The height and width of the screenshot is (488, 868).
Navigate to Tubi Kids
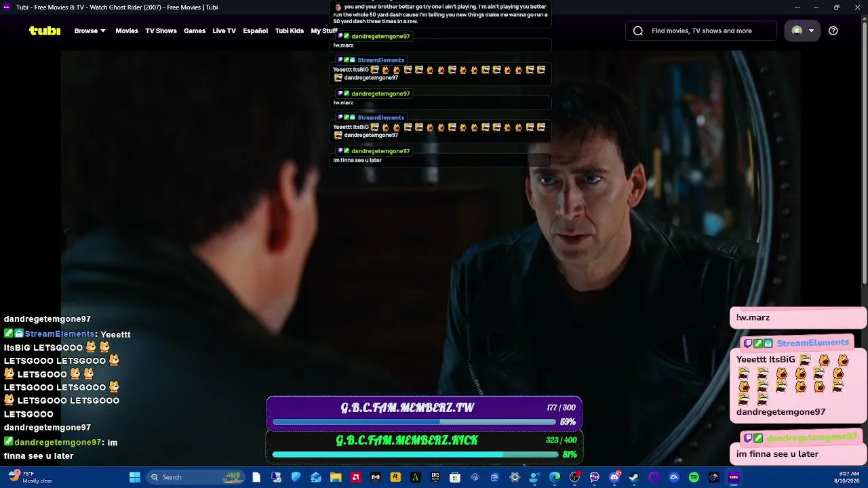[290, 30]
